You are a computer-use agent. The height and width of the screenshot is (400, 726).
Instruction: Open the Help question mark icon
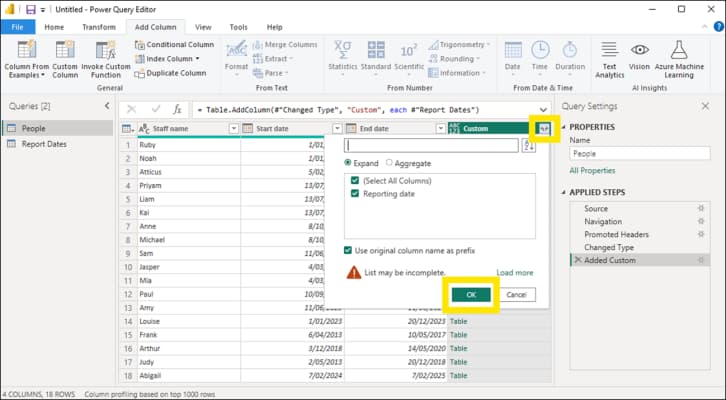[x=718, y=27]
